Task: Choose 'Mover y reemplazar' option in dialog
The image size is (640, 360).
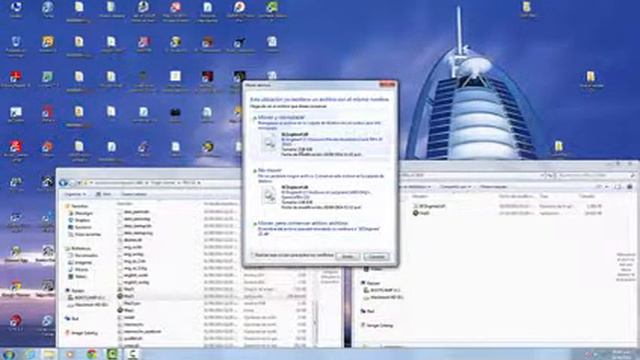Action: [320, 137]
